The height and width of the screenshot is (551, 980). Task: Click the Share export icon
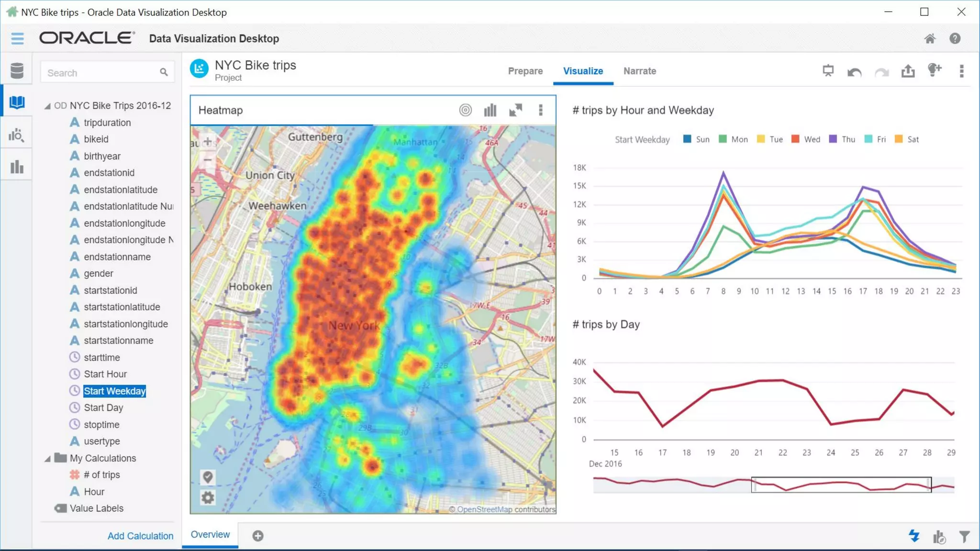[908, 71]
